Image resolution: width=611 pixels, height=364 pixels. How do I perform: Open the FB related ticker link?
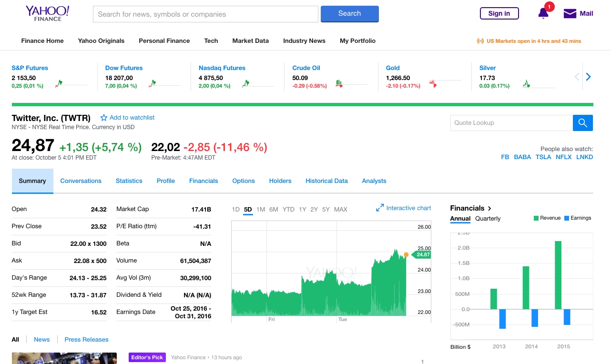click(x=505, y=157)
